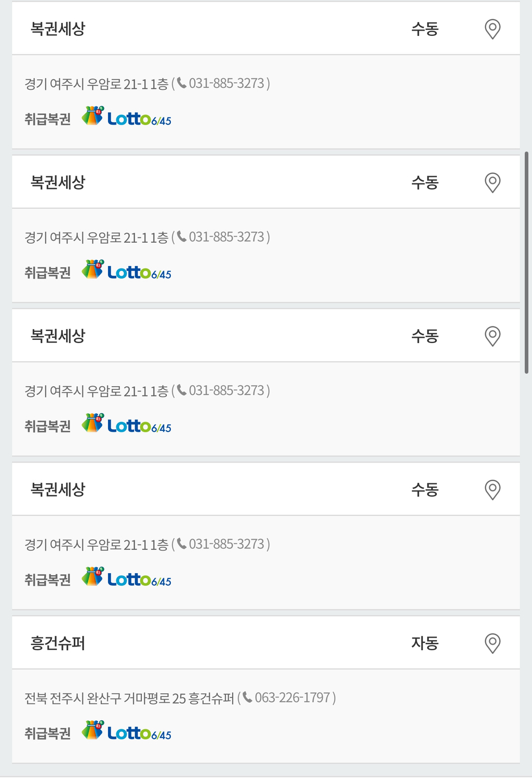Viewport: 532px width, 778px height.
Task: Tap phone number in second 복권세상 entry
Action: click(227, 237)
